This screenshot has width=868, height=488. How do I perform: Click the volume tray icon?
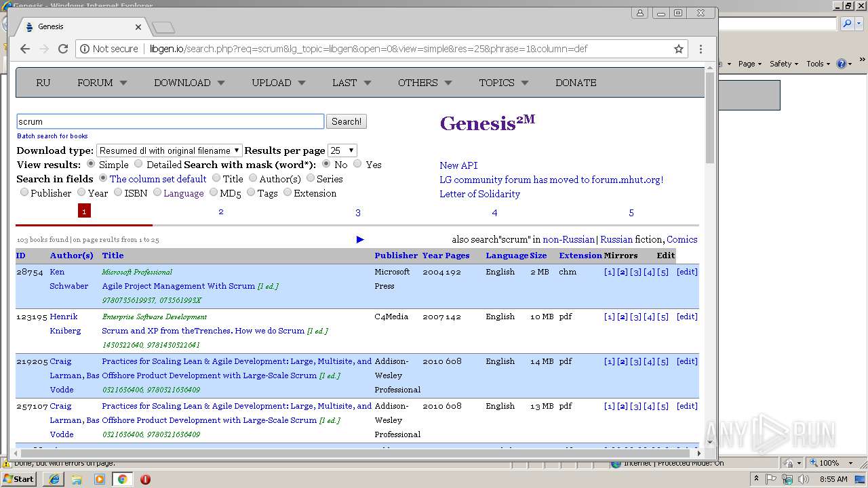804,479
